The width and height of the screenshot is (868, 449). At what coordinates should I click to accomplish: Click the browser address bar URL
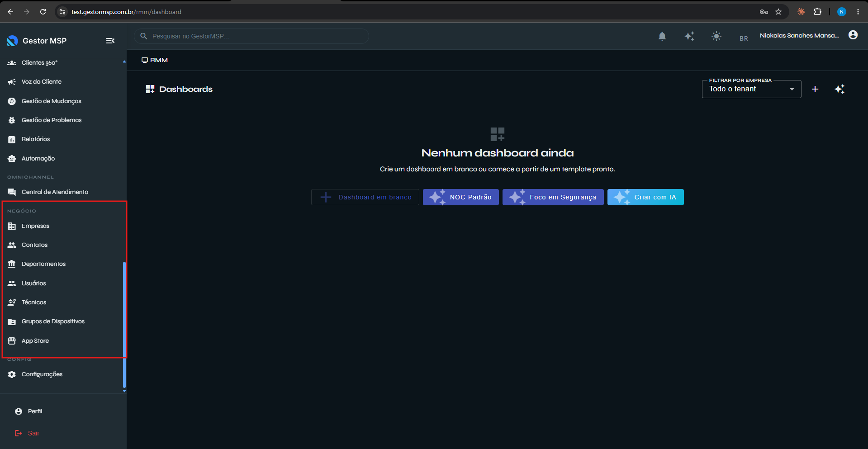click(126, 12)
